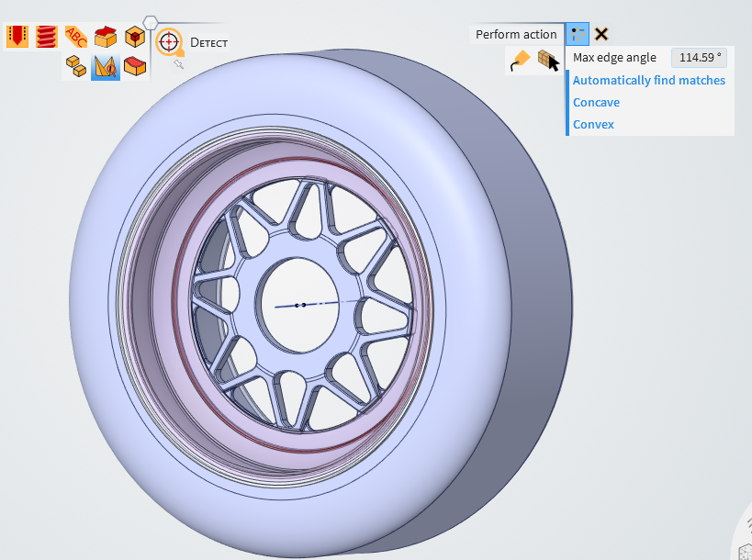Click Automatically find matches
This screenshot has width=752, height=560.
coord(648,81)
